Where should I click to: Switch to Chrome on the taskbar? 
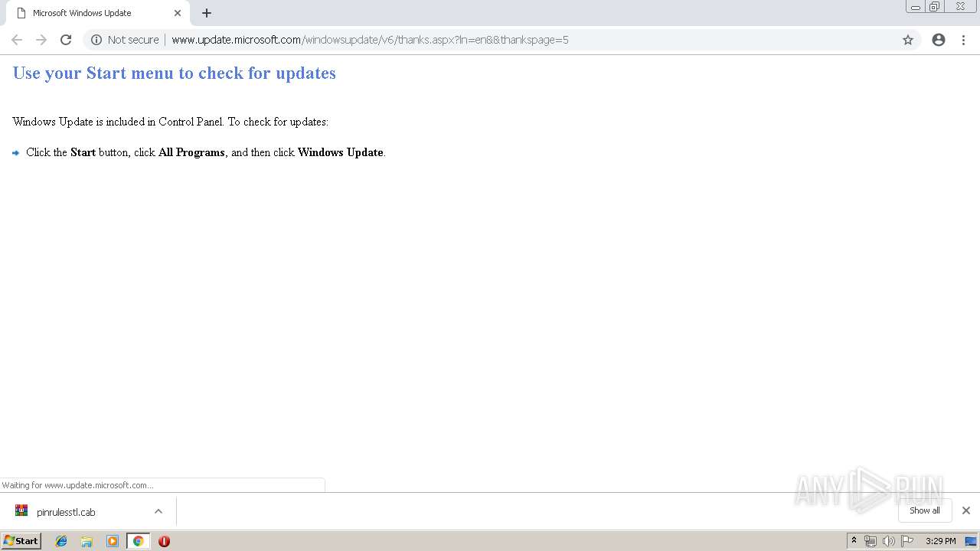138,541
